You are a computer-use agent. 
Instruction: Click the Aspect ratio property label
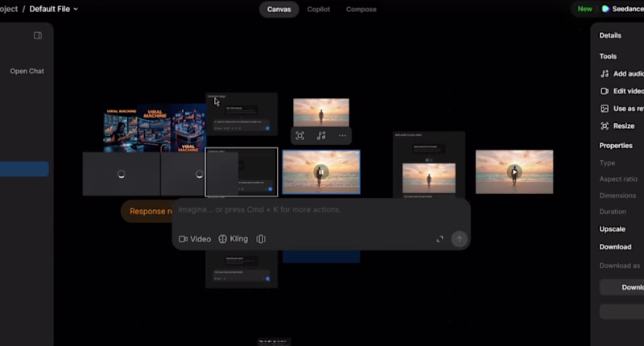pos(618,179)
